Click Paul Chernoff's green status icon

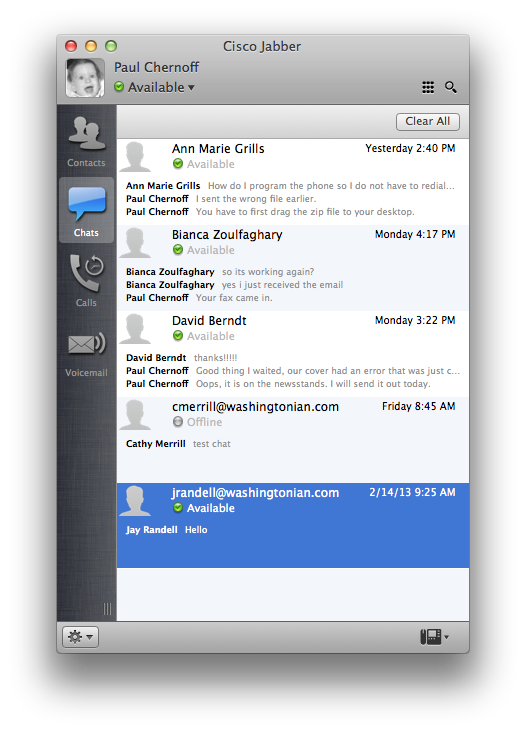pyautogui.click(x=119, y=87)
